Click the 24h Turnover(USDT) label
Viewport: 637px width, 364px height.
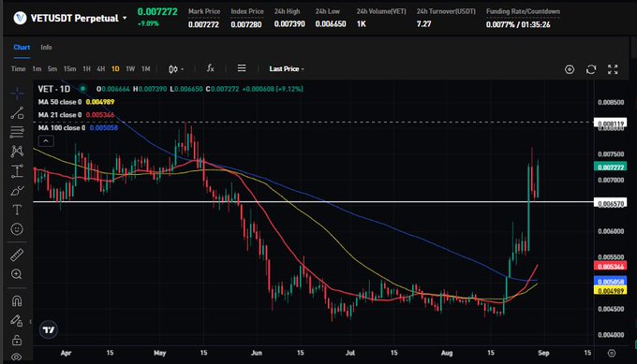[x=446, y=11]
